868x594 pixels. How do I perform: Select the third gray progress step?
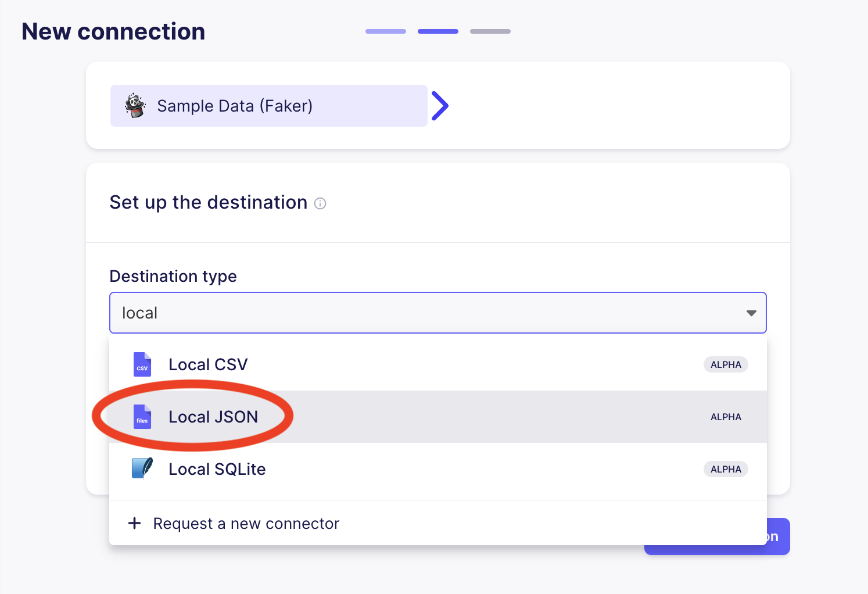pos(490,31)
